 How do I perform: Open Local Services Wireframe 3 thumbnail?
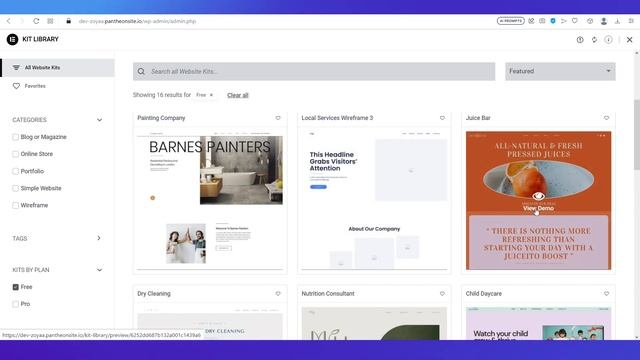pos(374,200)
